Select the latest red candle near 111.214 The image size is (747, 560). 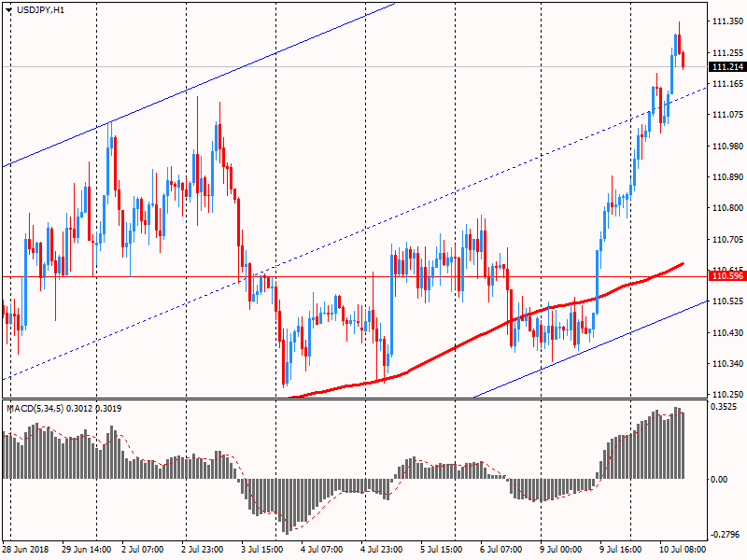(x=684, y=60)
